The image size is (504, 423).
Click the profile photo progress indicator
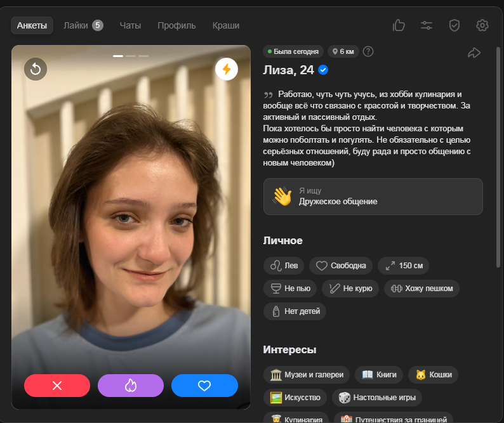[131, 56]
